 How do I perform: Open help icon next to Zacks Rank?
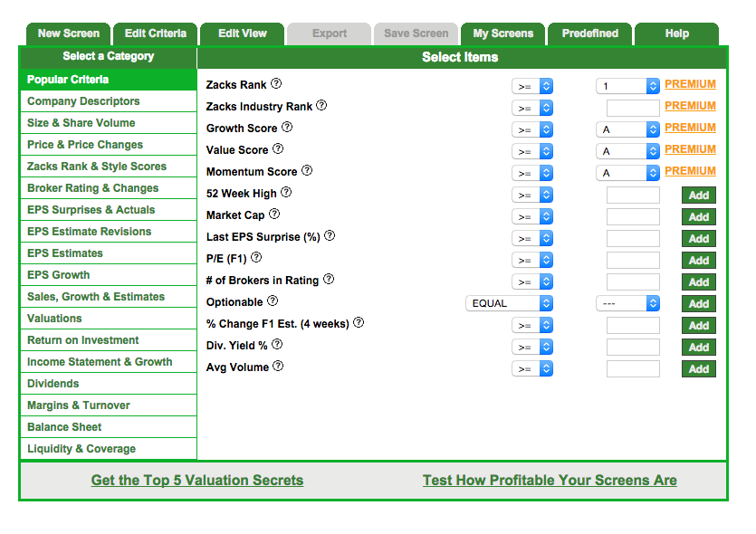(x=276, y=84)
